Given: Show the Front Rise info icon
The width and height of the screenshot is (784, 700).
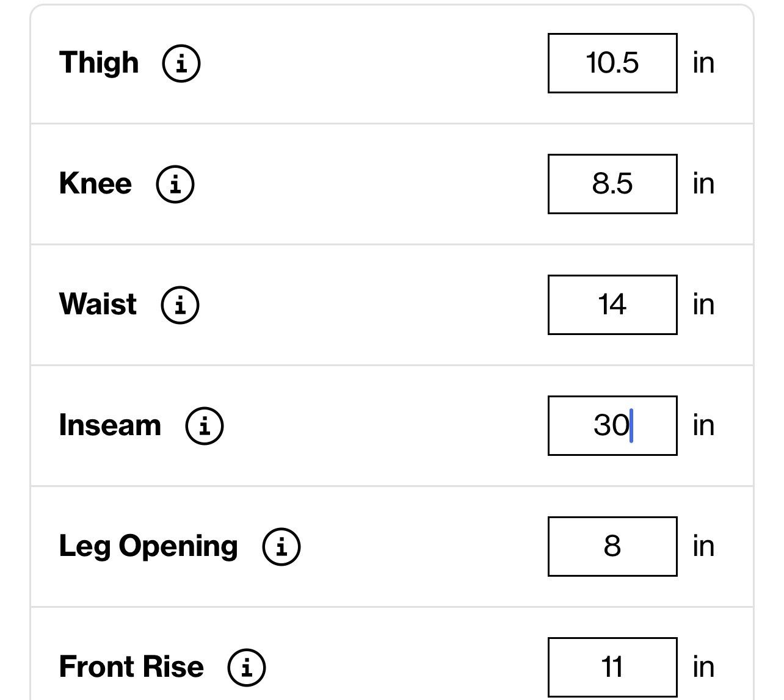Looking at the screenshot, I should (x=247, y=667).
